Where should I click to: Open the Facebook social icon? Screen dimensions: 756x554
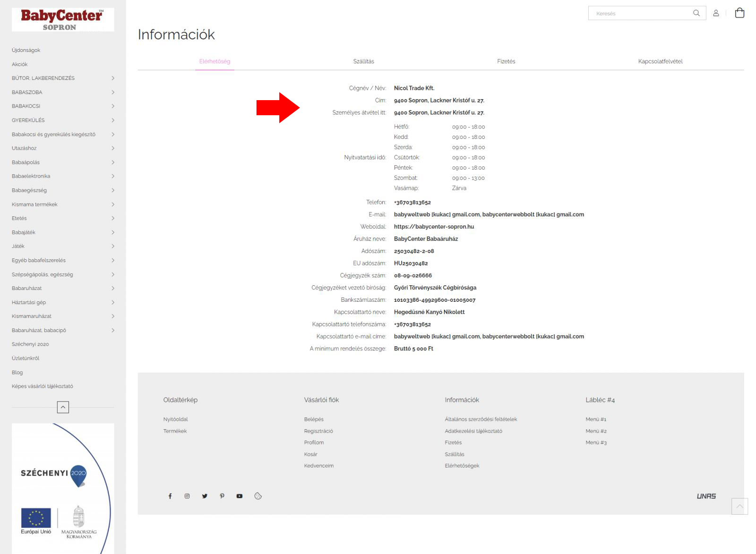[170, 496]
